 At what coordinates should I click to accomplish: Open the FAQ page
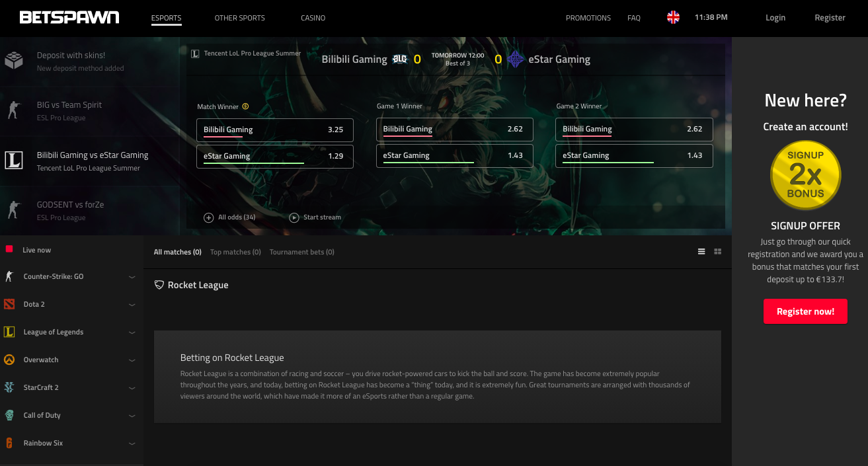634,18
